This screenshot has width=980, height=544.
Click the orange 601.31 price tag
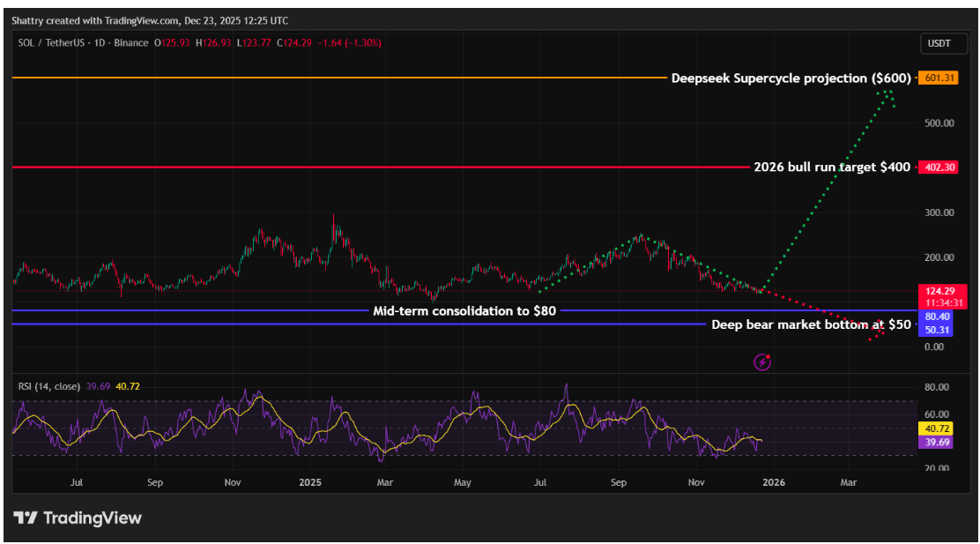(938, 78)
